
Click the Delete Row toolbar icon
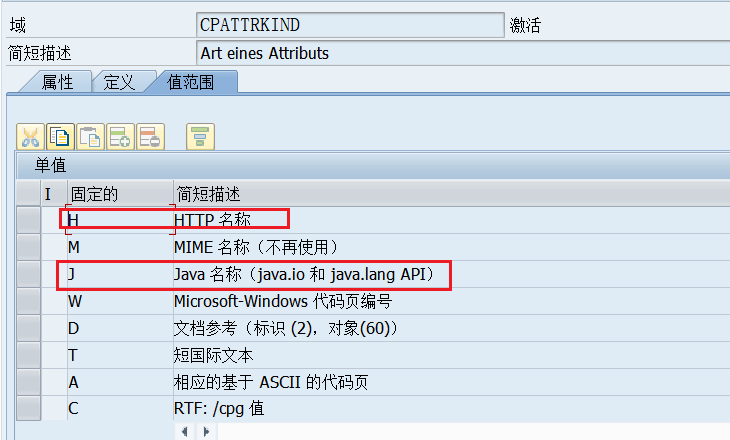click(150, 137)
